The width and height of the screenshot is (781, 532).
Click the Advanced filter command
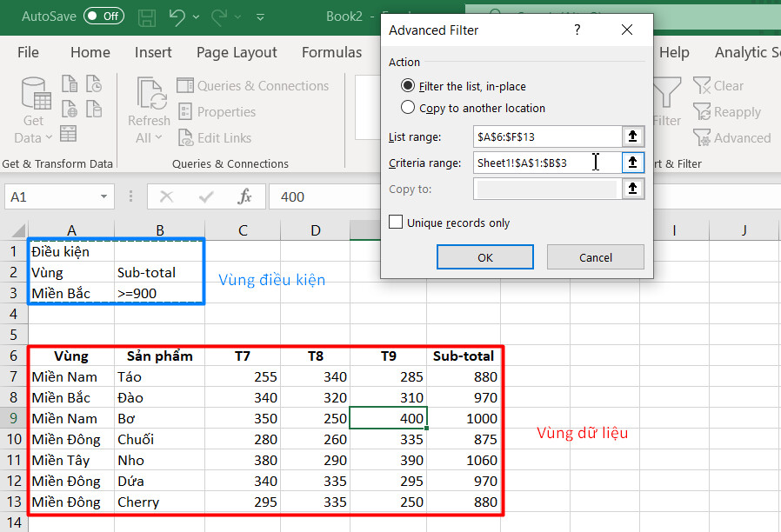(x=732, y=138)
